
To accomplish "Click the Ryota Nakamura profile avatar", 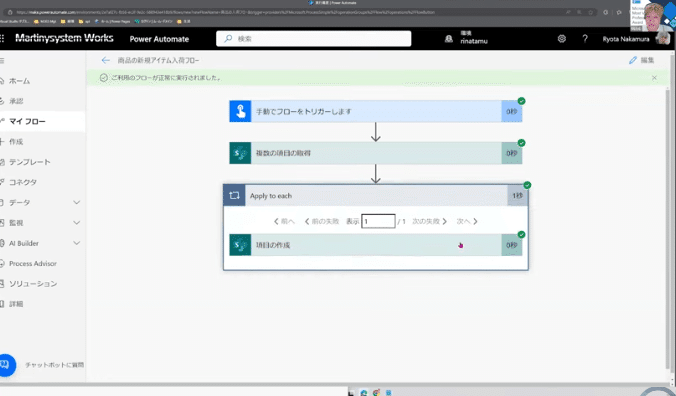I will click(663, 39).
